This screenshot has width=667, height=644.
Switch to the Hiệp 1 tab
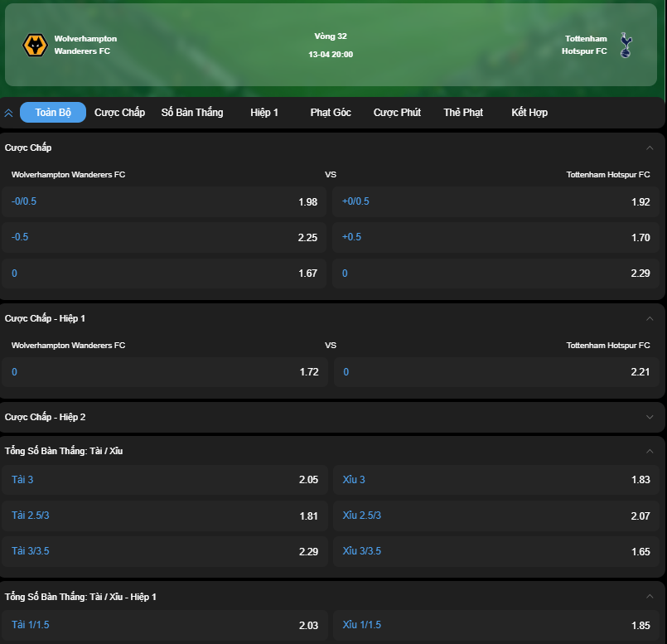click(x=264, y=113)
